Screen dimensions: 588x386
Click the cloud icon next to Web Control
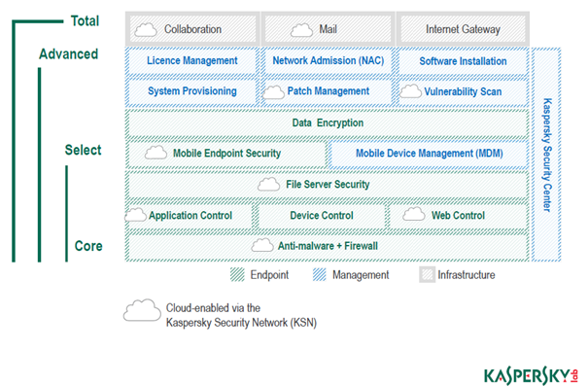coord(414,214)
